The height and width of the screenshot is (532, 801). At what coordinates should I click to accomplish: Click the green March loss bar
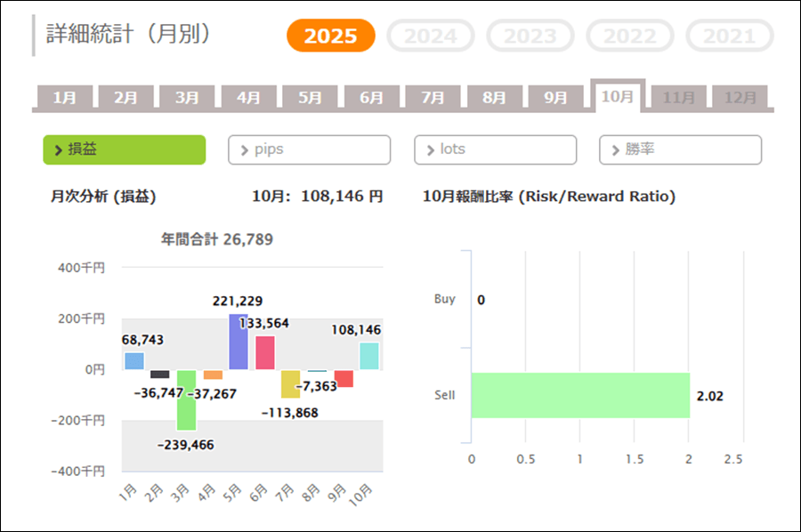(186, 399)
